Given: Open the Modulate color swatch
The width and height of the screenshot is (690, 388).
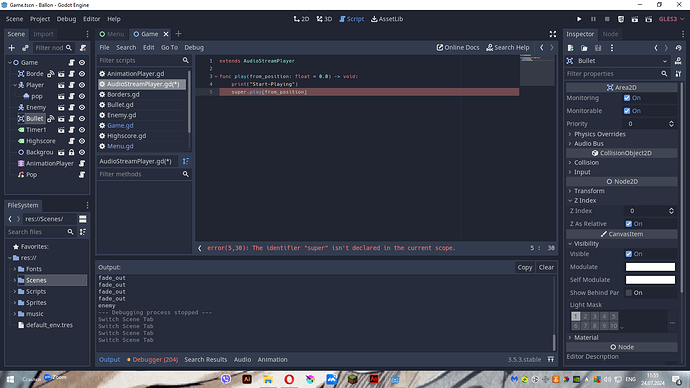Looking at the screenshot, I should point(650,267).
